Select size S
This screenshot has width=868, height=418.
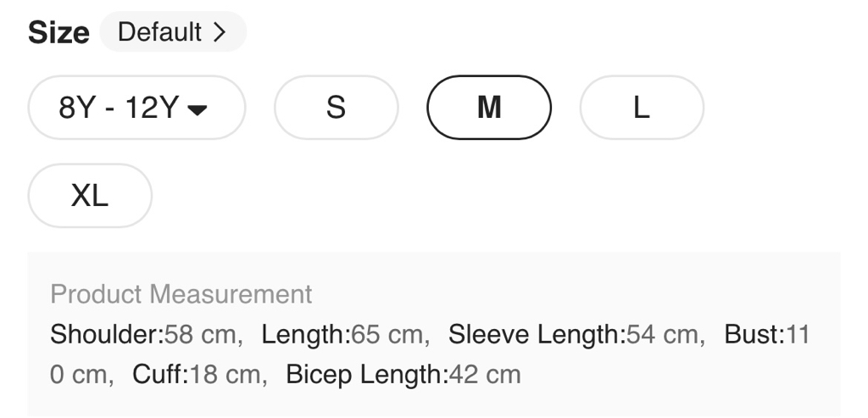[x=336, y=108]
